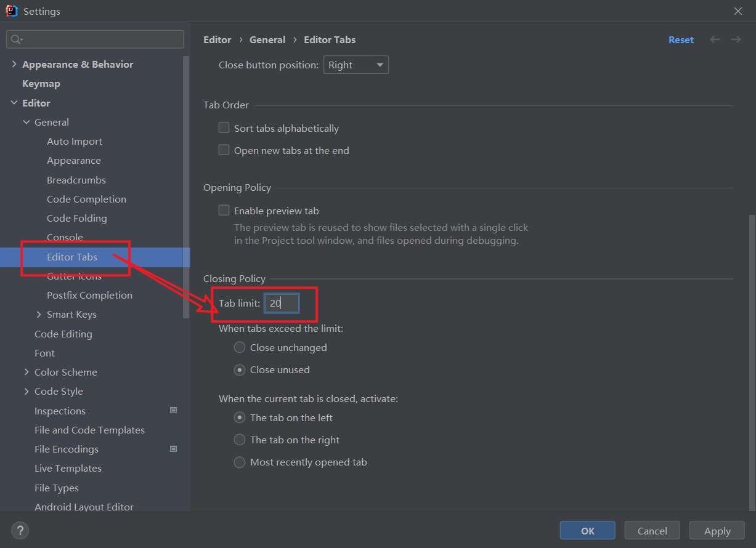Click the IntelliJ logo in title bar
Screen dimensions: 756x548
coord(11,11)
